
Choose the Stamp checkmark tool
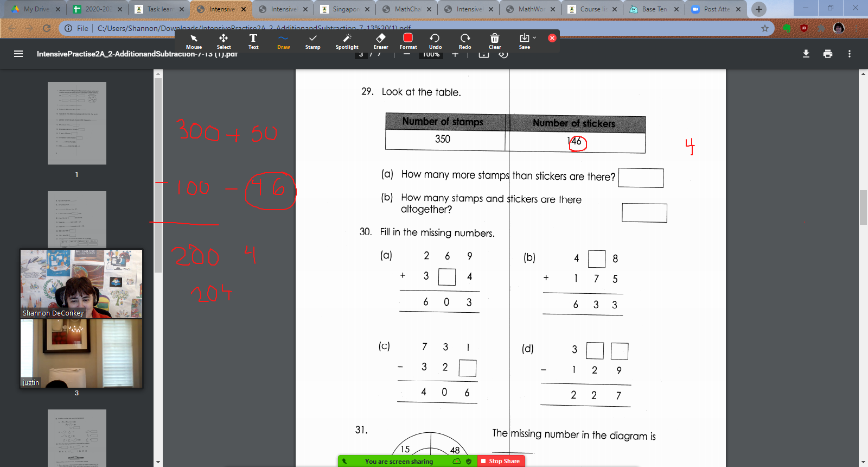click(x=312, y=41)
